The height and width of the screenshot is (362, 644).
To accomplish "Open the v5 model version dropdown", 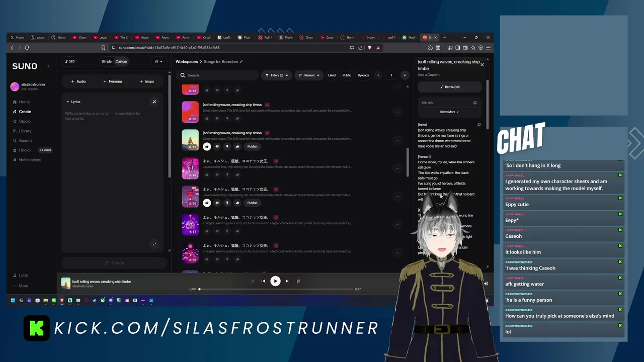I will 158,61.
